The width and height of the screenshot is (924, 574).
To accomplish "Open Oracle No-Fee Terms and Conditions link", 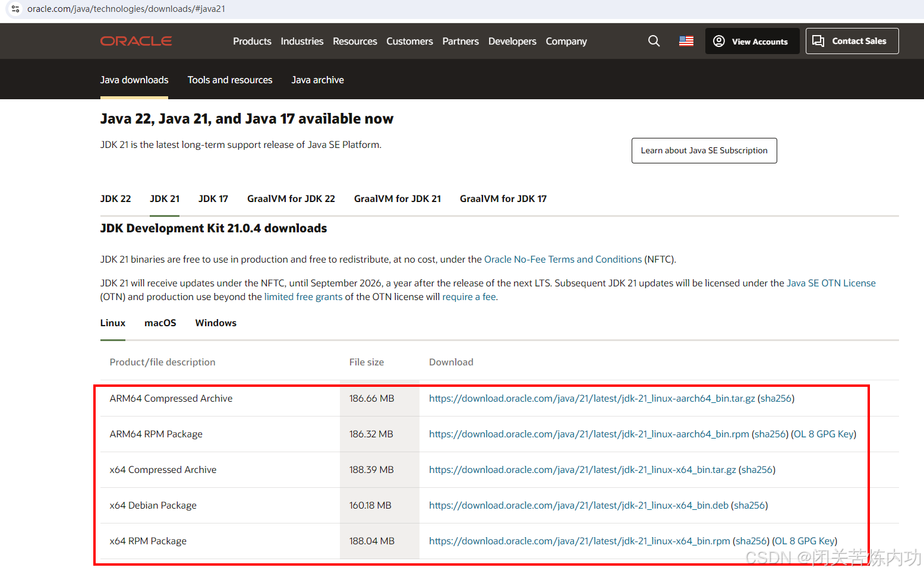I will tap(563, 259).
